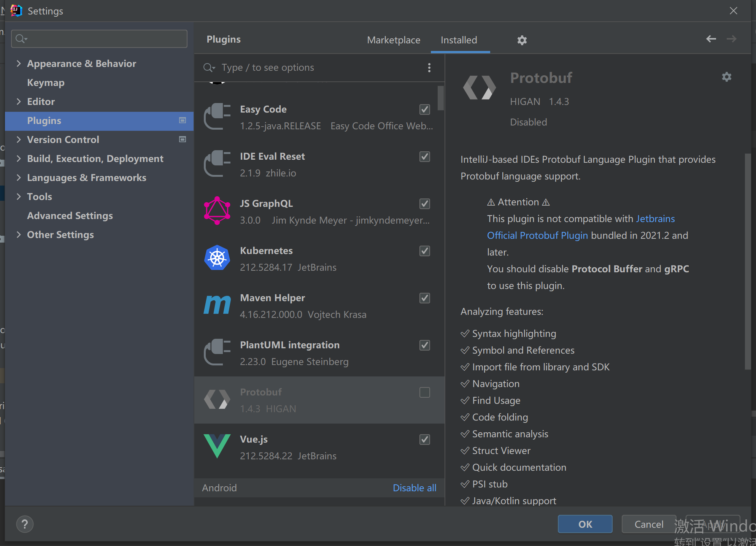Click the Kubernetes plugin icon

coord(217,258)
